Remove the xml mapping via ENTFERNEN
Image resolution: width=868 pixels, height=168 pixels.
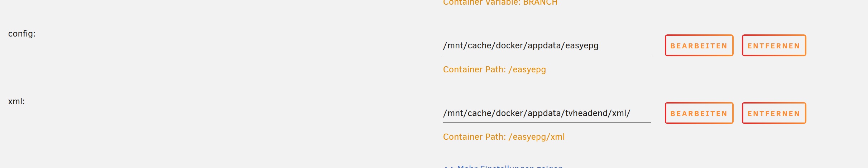774,113
